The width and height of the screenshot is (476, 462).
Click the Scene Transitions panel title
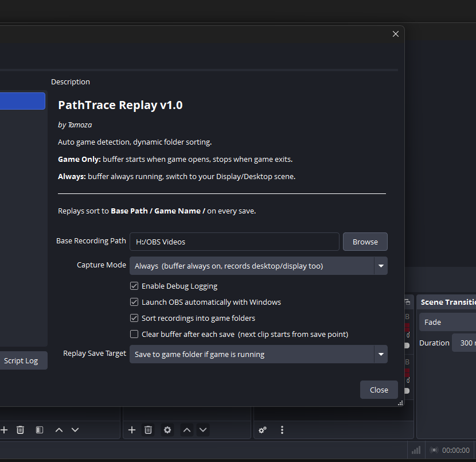(448, 302)
